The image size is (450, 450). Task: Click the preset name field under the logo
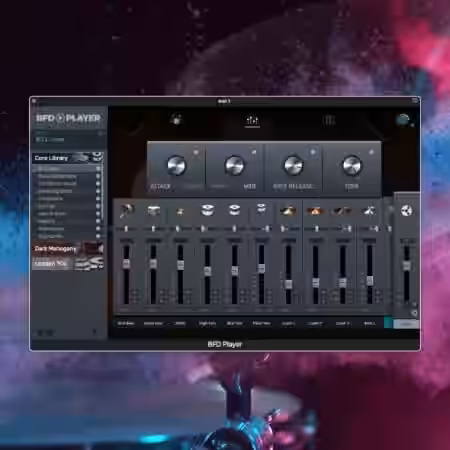(68, 139)
